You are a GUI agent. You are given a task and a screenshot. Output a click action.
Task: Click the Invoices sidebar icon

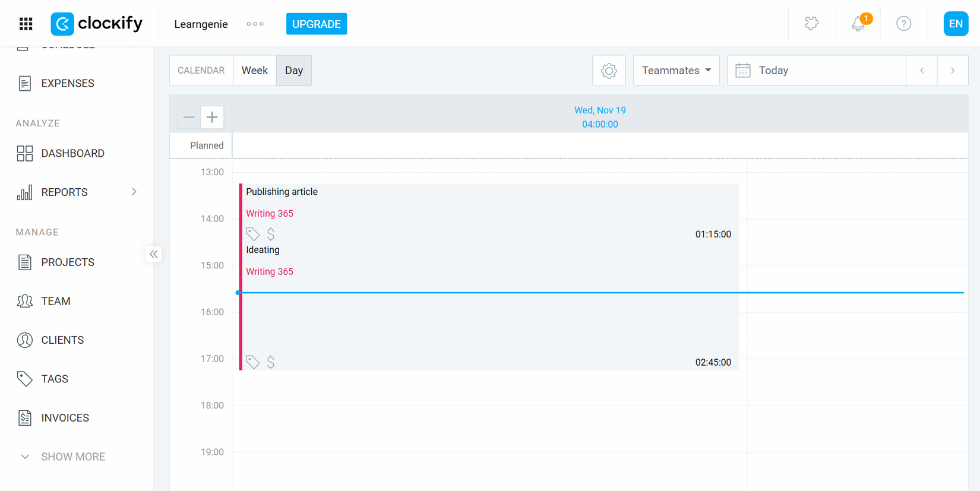click(24, 418)
